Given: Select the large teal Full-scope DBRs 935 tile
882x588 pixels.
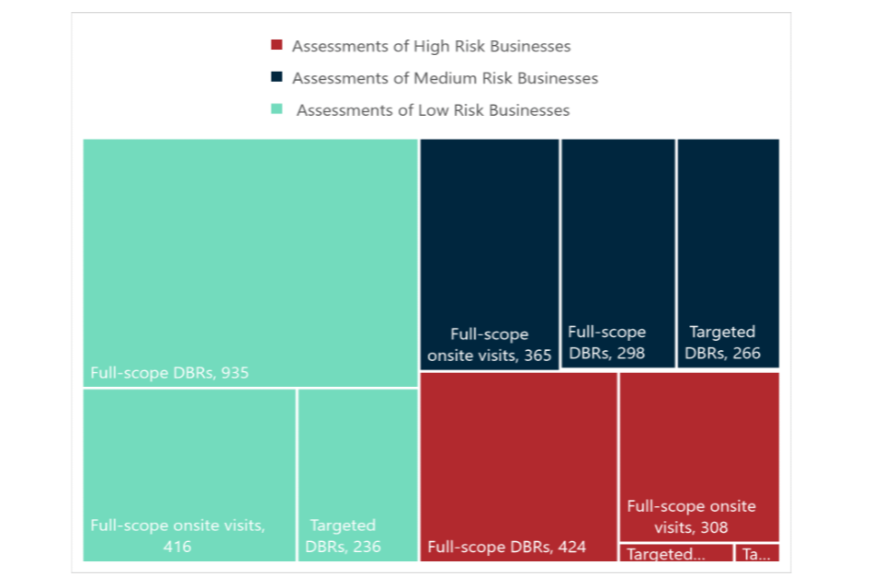Looking at the screenshot, I should pos(250,262).
